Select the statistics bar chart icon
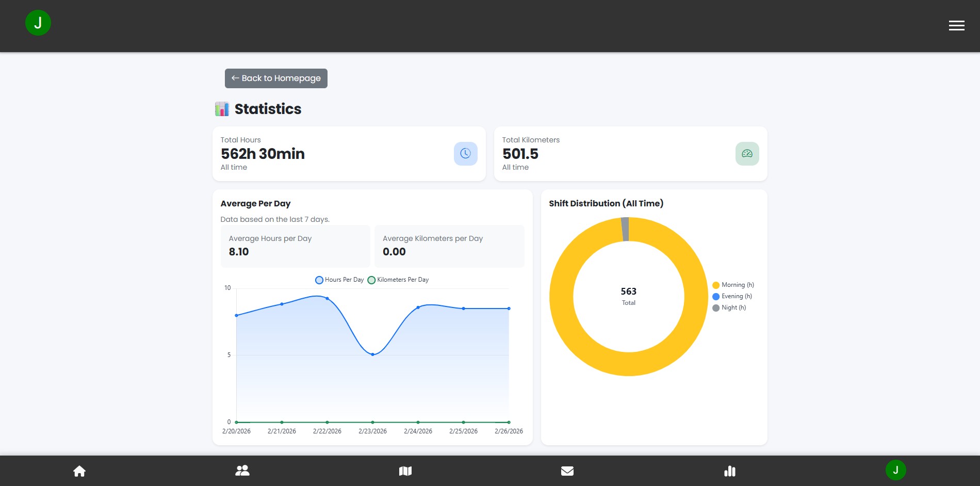The width and height of the screenshot is (980, 486). (730, 471)
